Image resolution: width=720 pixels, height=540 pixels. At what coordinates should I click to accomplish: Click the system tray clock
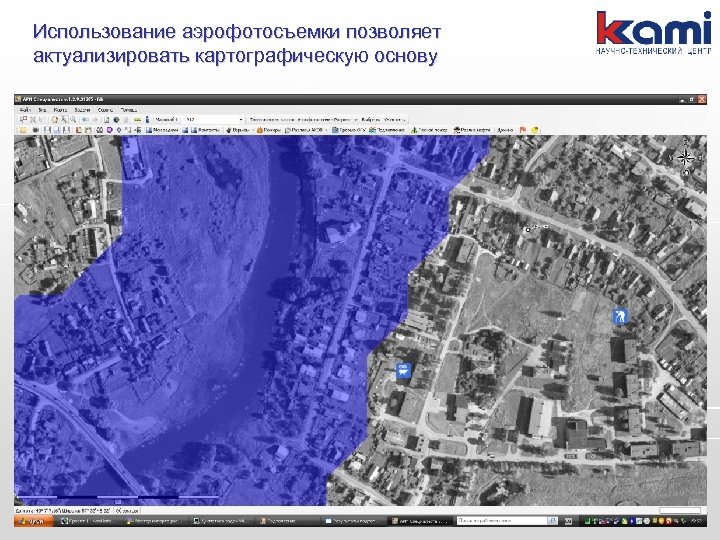(695, 521)
